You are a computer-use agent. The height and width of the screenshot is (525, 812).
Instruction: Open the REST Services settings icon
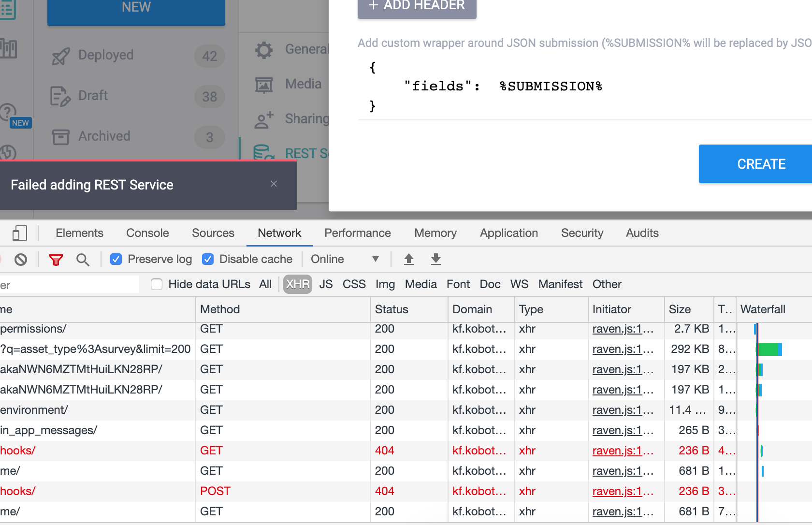tap(263, 153)
